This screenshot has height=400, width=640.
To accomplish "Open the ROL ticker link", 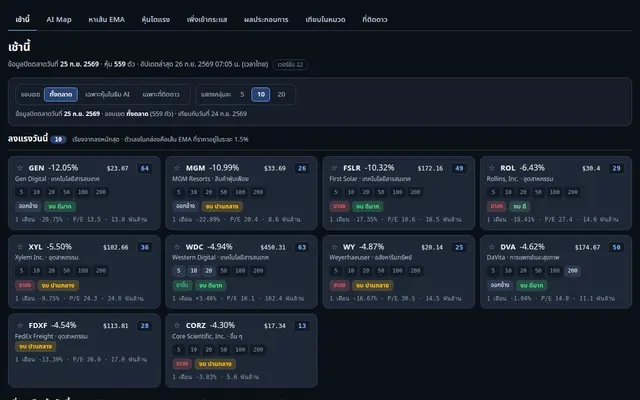I will [x=508, y=168].
